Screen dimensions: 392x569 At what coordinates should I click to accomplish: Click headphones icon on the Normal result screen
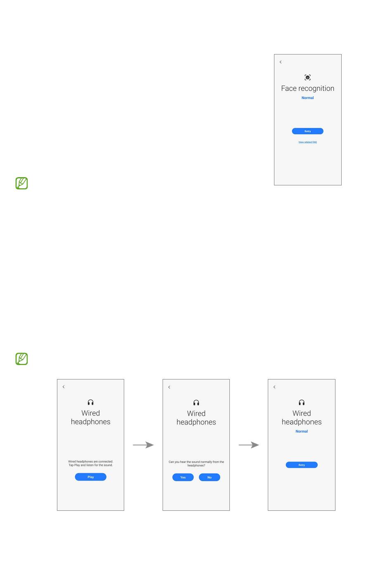[x=302, y=402]
